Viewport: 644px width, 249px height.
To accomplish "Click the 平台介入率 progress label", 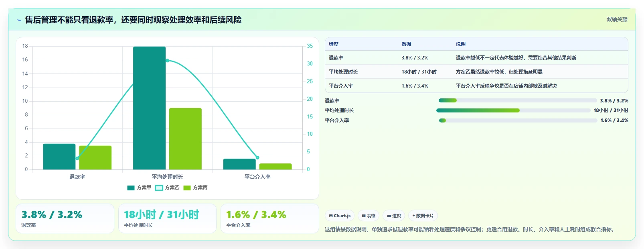I will tap(337, 120).
